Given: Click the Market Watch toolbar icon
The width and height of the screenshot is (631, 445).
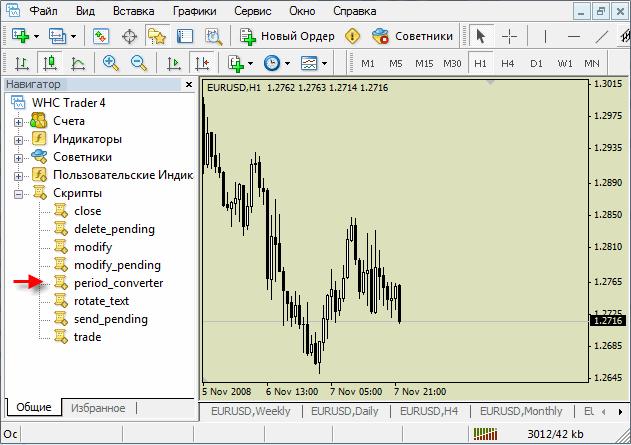Looking at the screenshot, I should coord(101,36).
